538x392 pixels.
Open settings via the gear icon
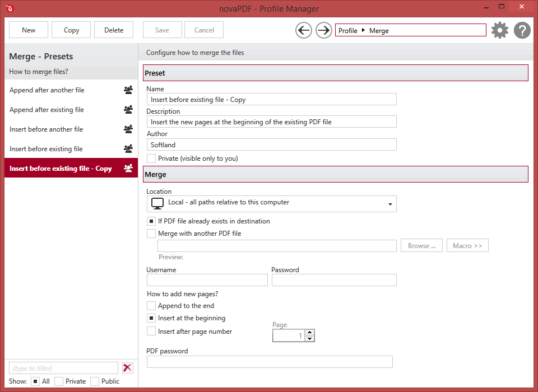(x=499, y=30)
